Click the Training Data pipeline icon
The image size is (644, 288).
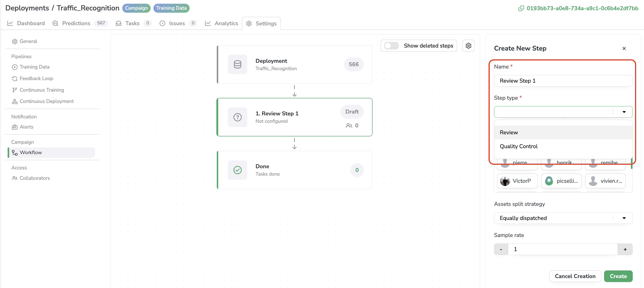click(14, 66)
